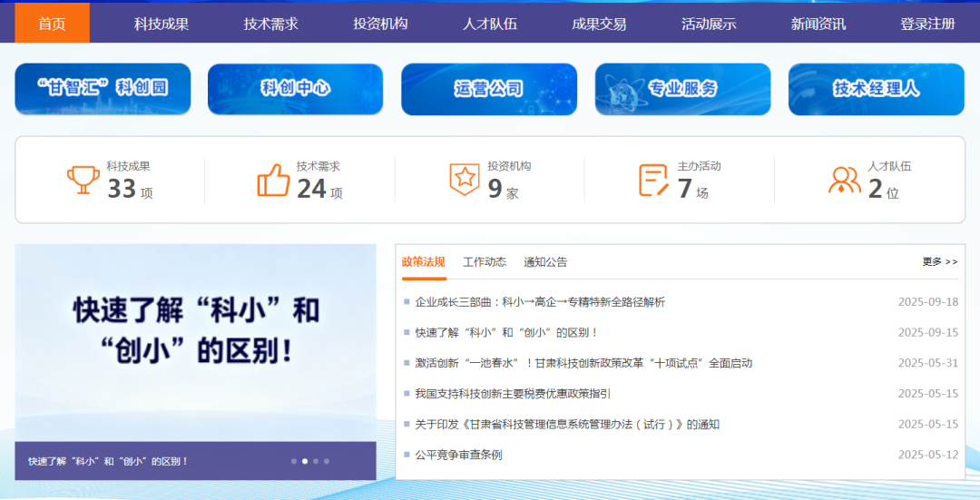The height and width of the screenshot is (500, 980).
Task: Switch to the 通知公告 tab
Action: click(545, 262)
